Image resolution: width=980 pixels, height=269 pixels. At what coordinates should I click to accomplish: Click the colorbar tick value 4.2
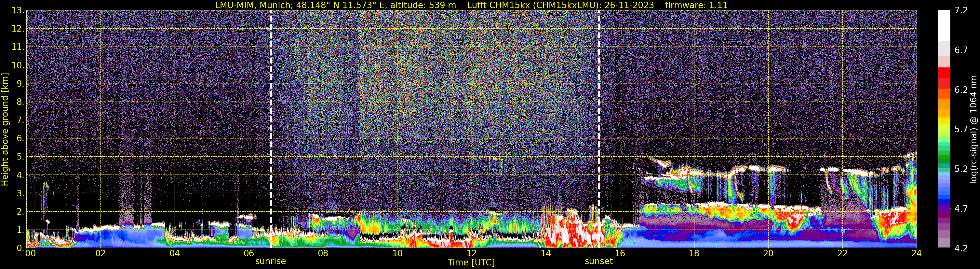pos(961,248)
